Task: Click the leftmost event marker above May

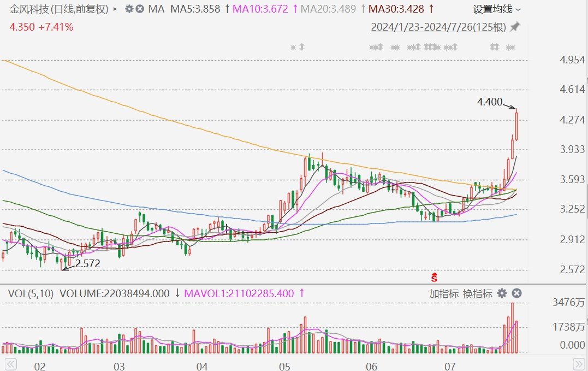Action: pos(293,48)
